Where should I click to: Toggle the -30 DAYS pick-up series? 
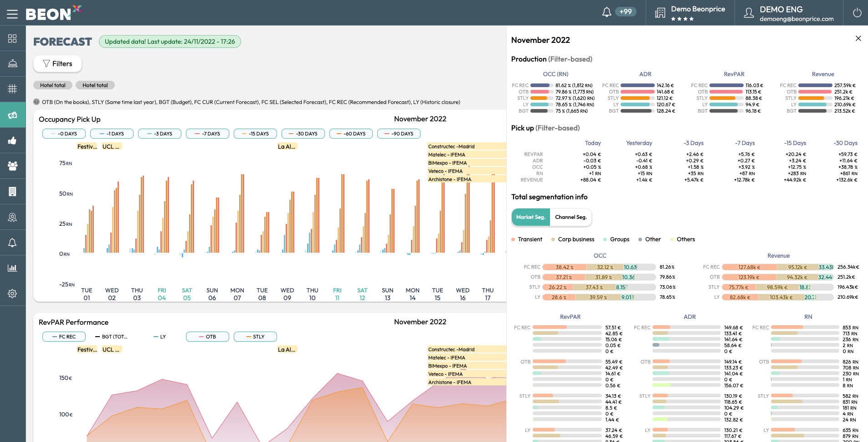pyautogui.click(x=303, y=134)
